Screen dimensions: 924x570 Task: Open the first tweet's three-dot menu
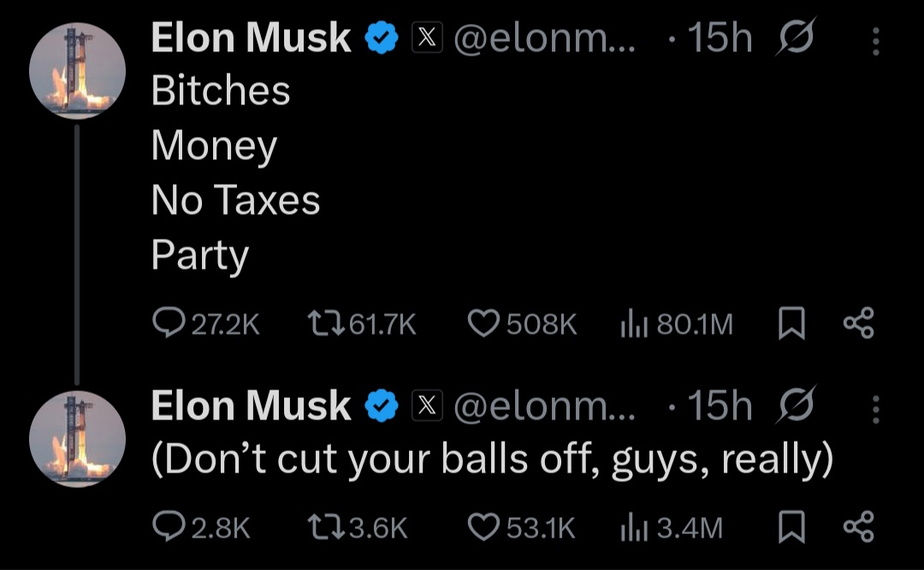(876, 41)
